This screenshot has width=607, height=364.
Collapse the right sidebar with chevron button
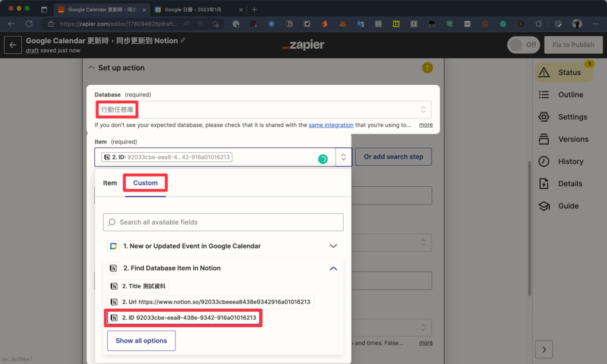point(544,349)
